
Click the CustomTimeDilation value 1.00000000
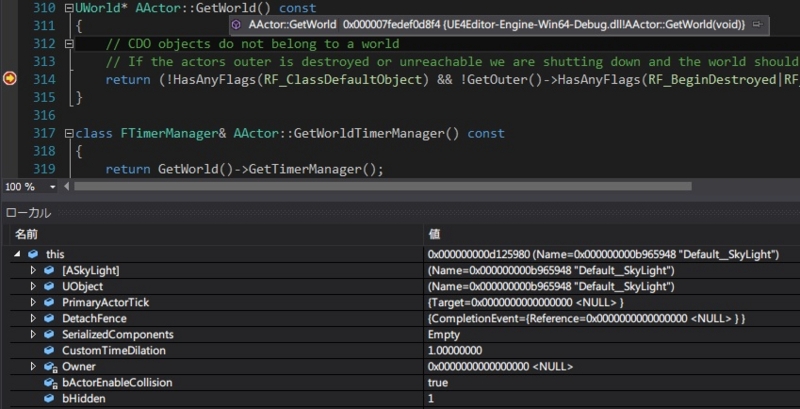point(455,350)
